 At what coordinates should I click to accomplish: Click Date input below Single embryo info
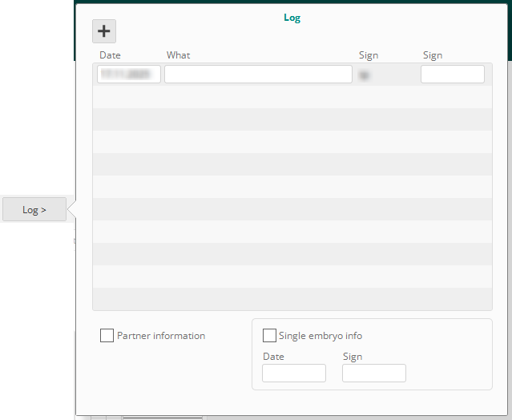pyautogui.click(x=293, y=373)
